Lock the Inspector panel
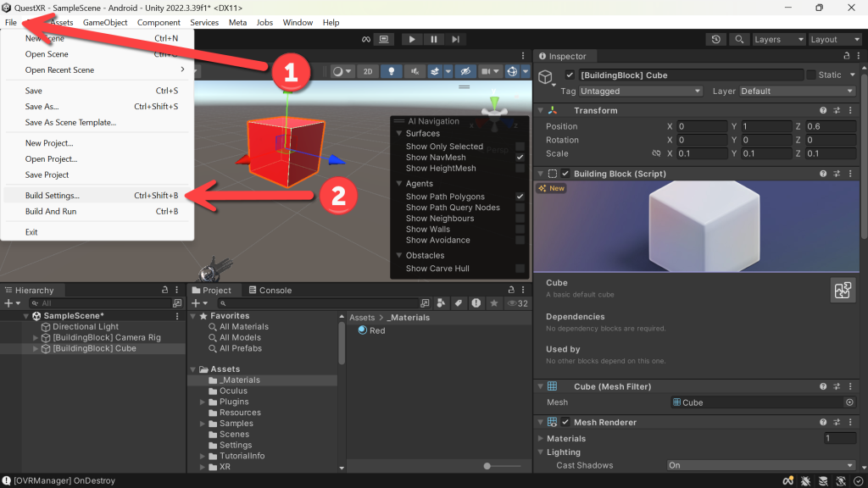This screenshot has height=488, width=868. click(x=847, y=56)
